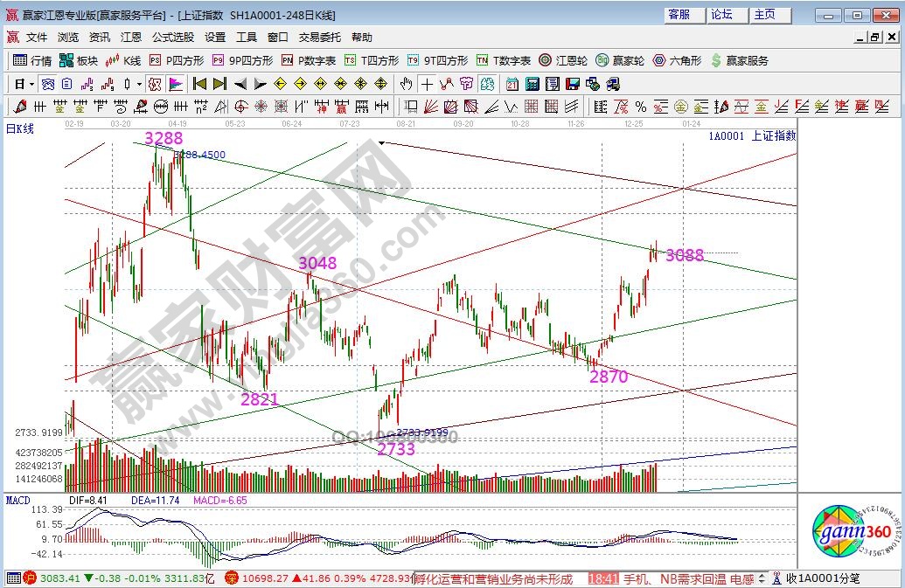Select the hand pan tool
Screen dimensions: 905x588
[406, 84]
